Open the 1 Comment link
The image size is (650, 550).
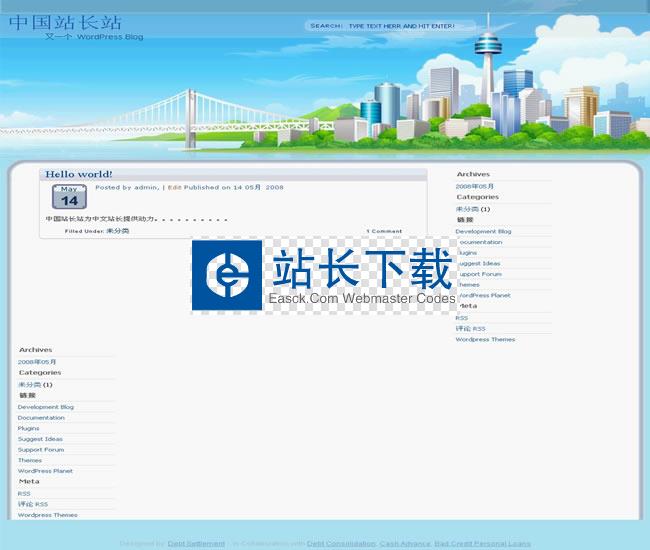click(x=384, y=231)
